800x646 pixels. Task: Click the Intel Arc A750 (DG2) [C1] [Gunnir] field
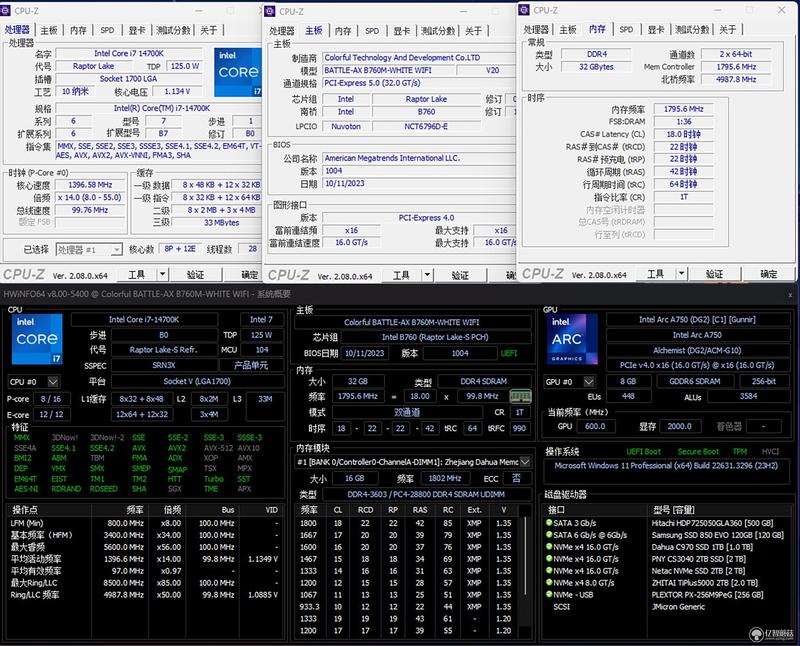tap(697, 319)
